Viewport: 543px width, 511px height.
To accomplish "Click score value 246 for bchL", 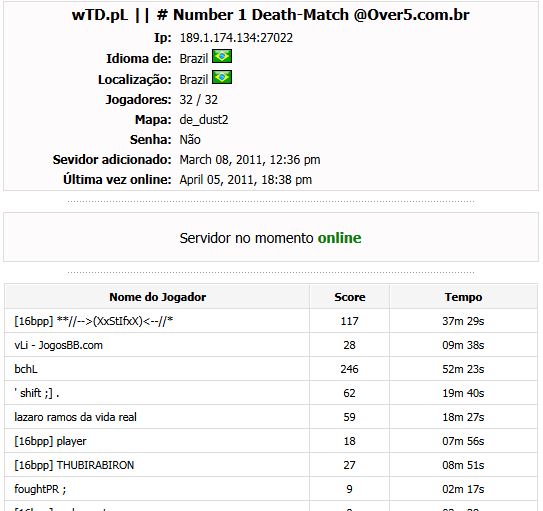I will point(349,369).
